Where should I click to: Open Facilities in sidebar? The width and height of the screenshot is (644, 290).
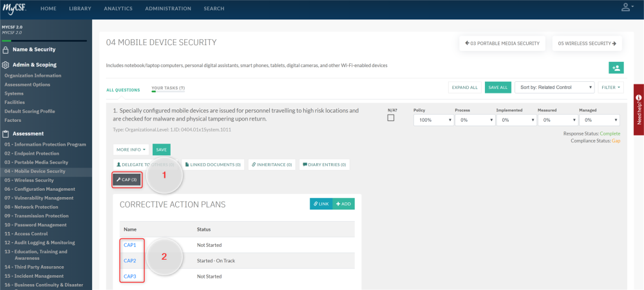tap(14, 102)
